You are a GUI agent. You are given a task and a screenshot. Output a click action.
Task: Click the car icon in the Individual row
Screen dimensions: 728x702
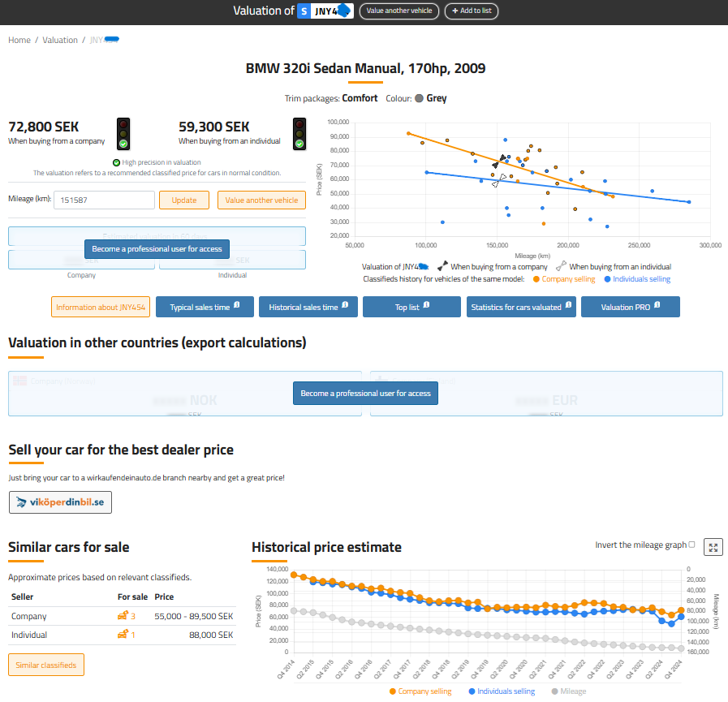[x=123, y=635]
